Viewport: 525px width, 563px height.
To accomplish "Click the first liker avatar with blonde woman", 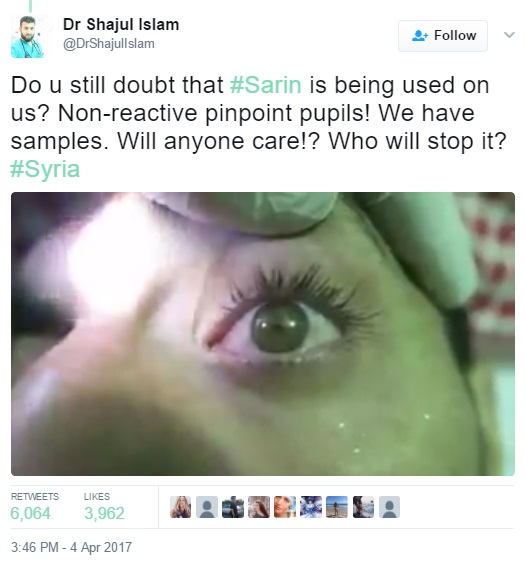I will [x=181, y=507].
